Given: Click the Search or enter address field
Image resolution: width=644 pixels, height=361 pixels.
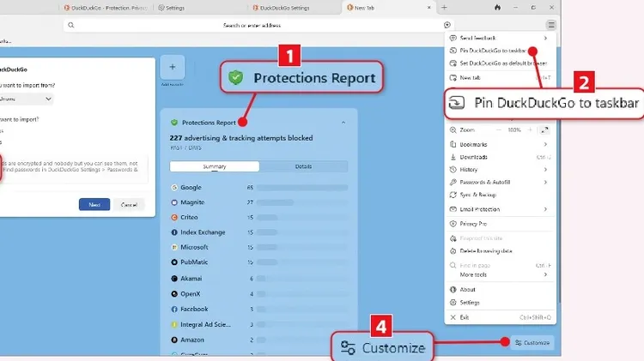Looking at the screenshot, I should coord(258,25).
